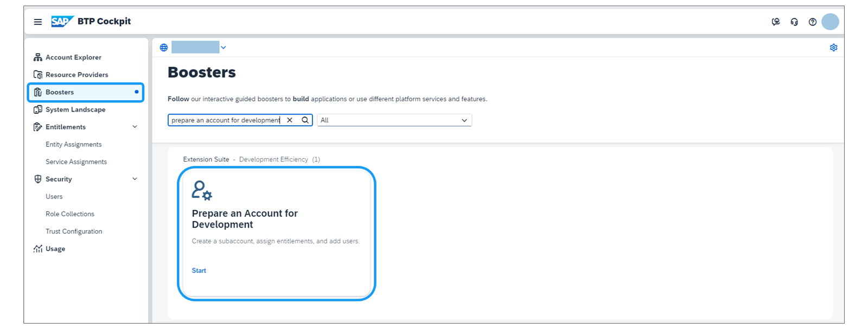The image size is (868, 329).
Task: Open System Landscape page
Action: 75,109
